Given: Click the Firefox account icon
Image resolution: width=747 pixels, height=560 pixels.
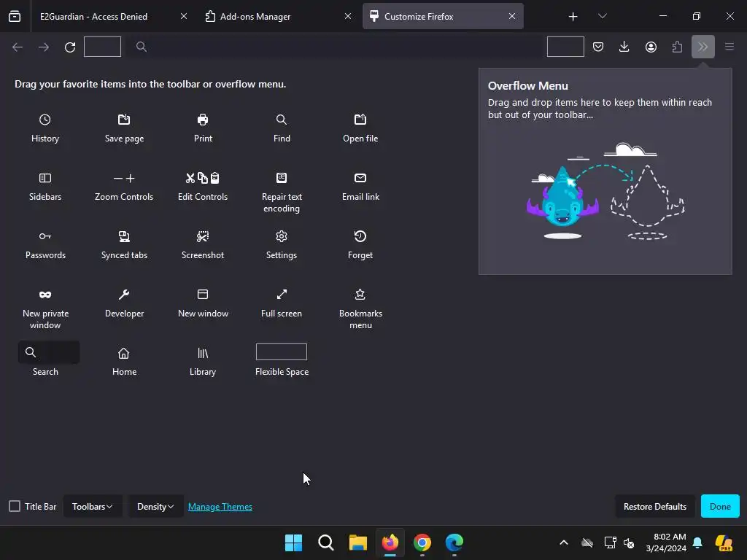Looking at the screenshot, I should 651,47.
